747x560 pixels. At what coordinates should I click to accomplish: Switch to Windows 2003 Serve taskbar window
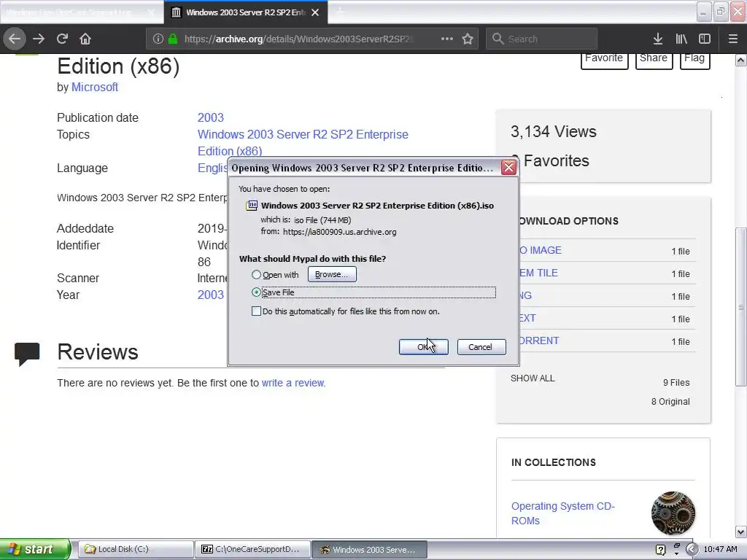point(369,550)
